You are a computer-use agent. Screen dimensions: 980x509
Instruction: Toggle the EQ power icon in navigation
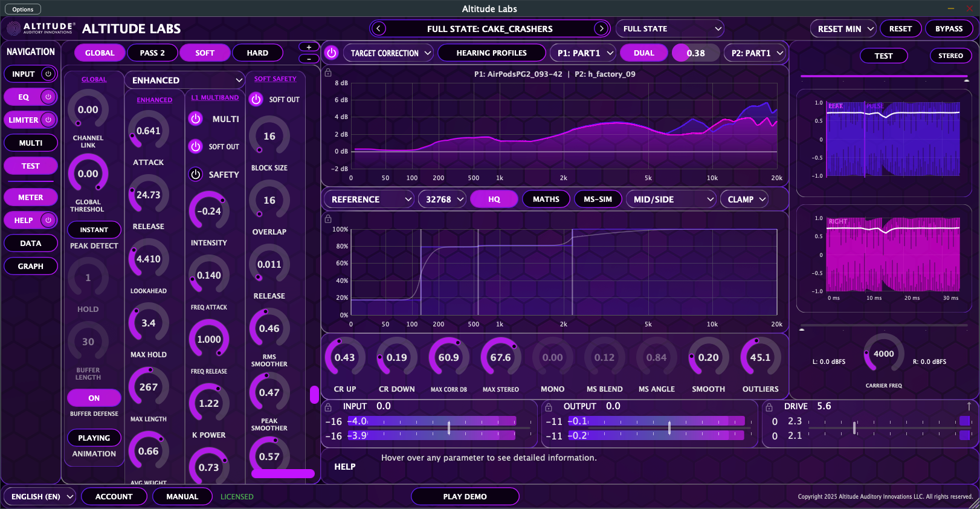[x=48, y=97]
